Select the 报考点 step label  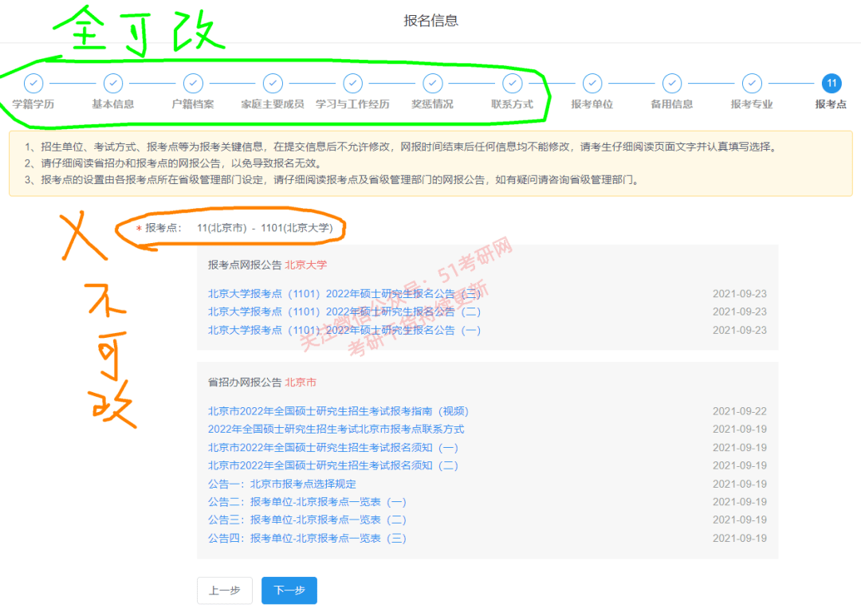coord(831,104)
